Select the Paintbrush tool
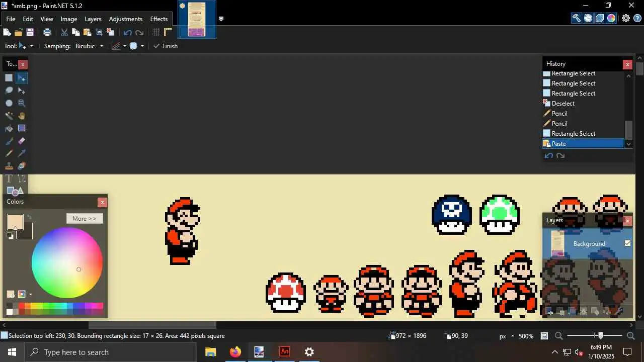This screenshot has width=644, height=362. 9,141
